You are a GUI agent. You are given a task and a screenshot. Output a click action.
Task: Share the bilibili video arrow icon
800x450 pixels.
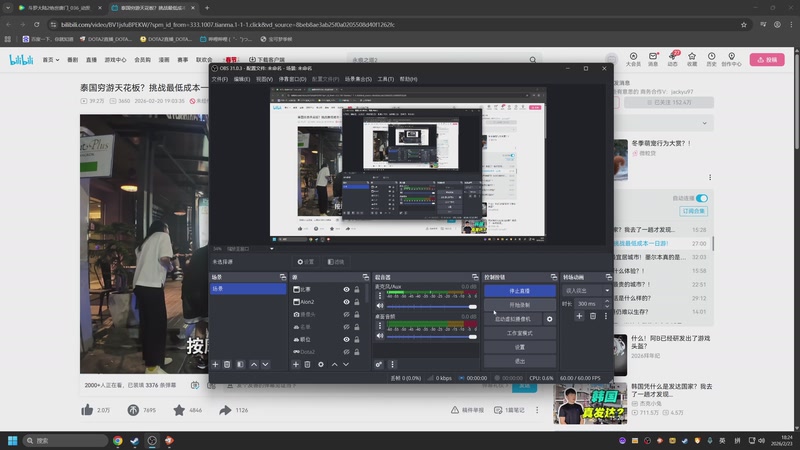click(225, 410)
